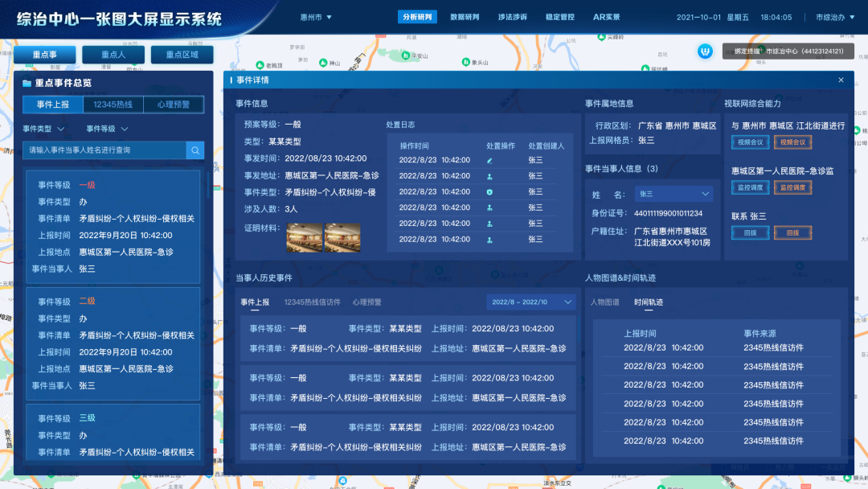Switch to the 12345热线 toggle tab
Screen dimensions: 868x489
113,105
